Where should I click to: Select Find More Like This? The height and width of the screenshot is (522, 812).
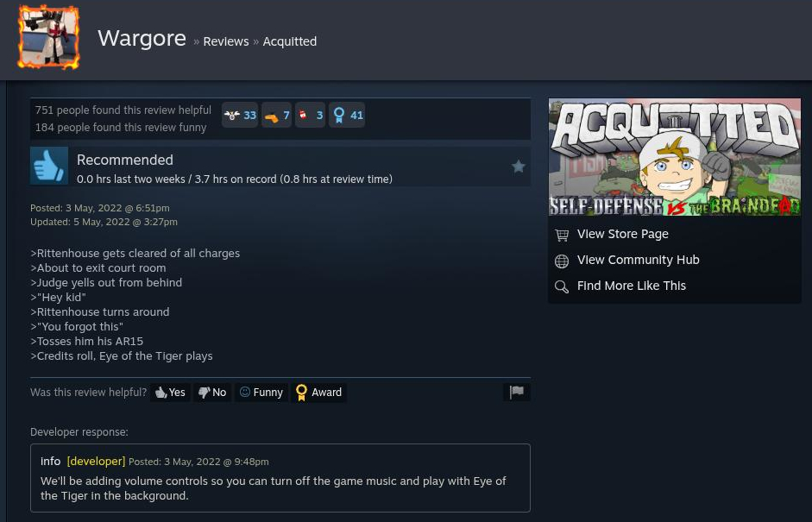[632, 286]
